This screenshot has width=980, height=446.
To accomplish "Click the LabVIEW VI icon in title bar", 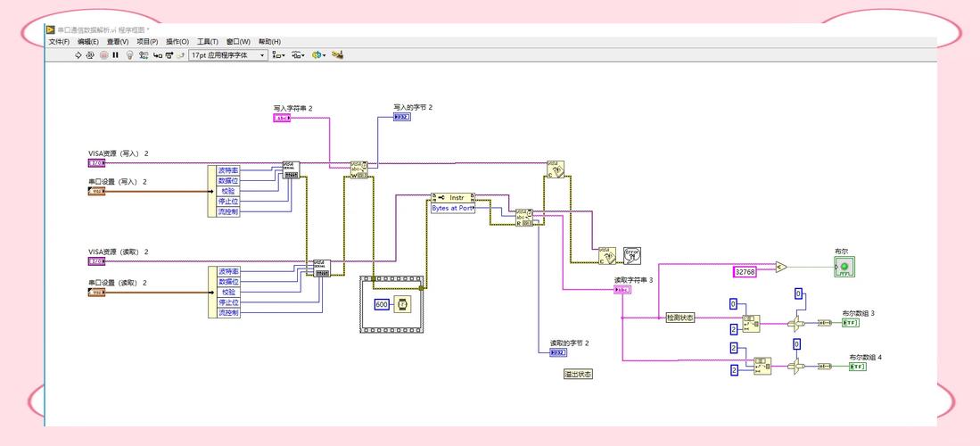I will click(x=51, y=29).
